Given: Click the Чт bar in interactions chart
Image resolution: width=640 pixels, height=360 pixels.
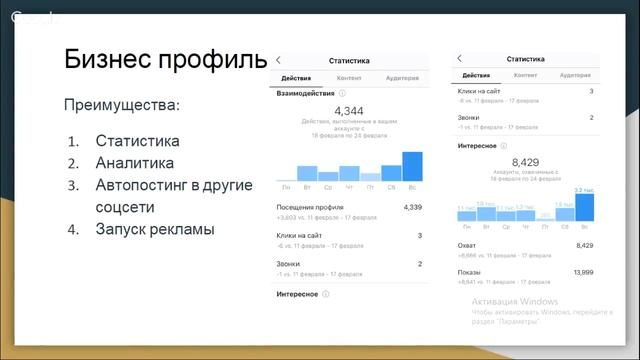Looking at the screenshot, I should tap(349, 173).
